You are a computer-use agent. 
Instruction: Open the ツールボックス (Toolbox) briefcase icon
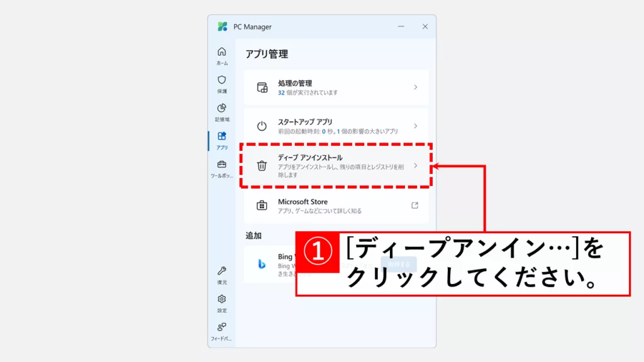coord(222,164)
